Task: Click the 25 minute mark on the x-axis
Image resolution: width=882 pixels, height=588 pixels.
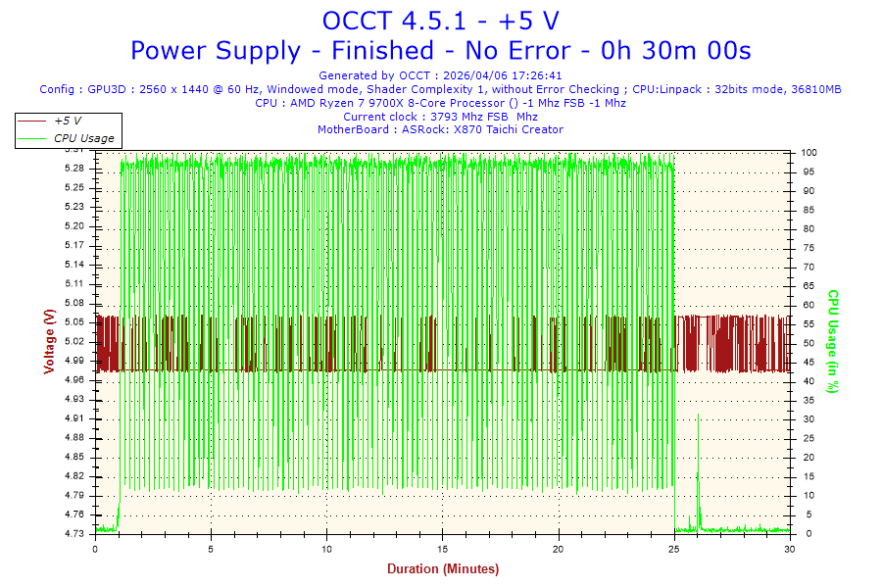Action: pos(674,549)
